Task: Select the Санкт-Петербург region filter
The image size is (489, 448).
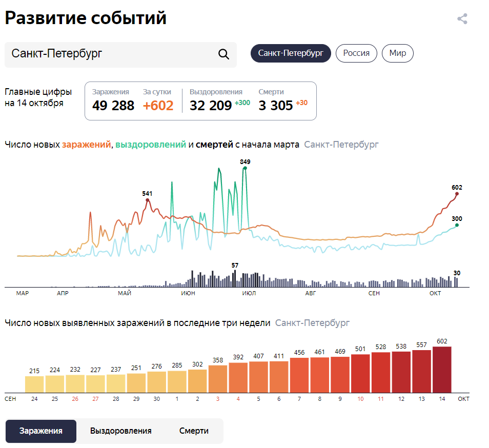Action: tap(291, 53)
